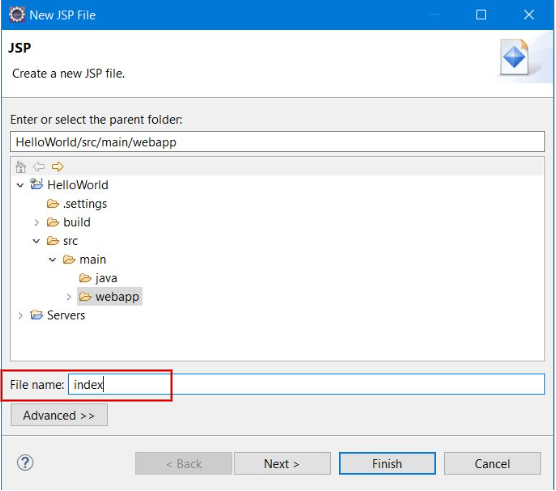Viewport: 556px width, 491px height.
Task: Click the yellow Forward arrow icon above tree
Action: 57,166
